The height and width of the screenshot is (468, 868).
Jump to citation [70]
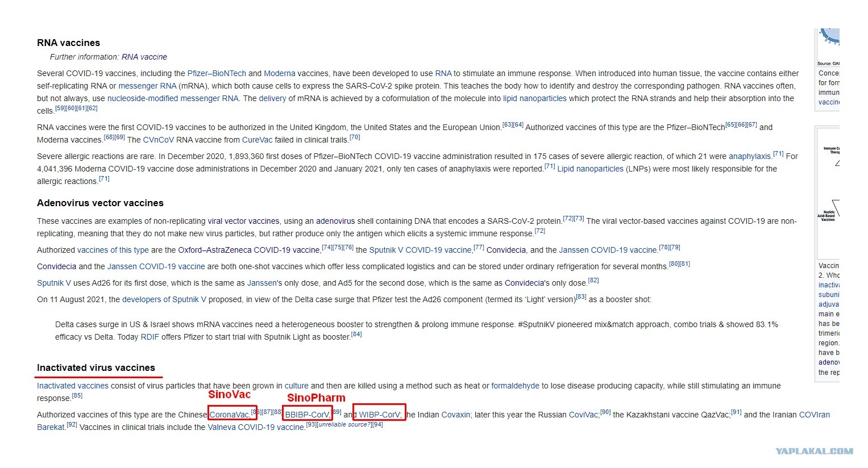coord(355,137)
